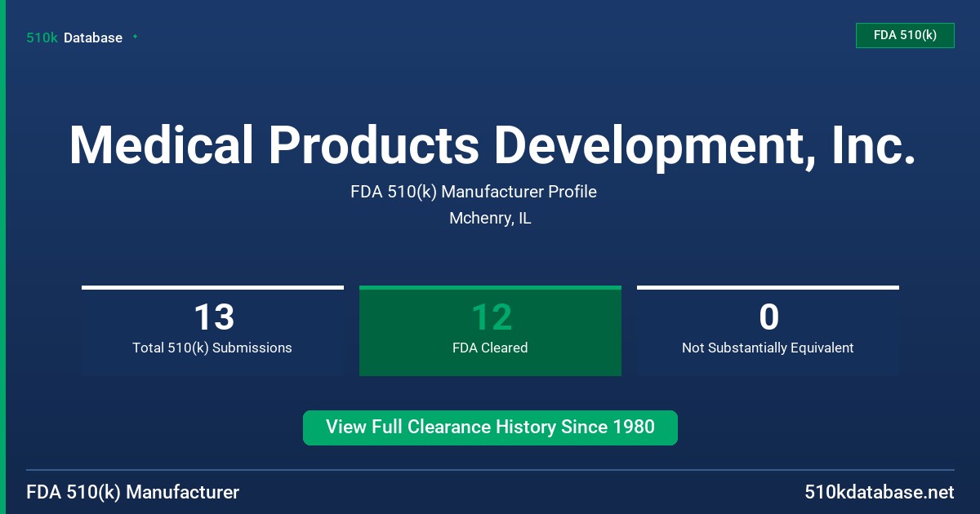Click the Mchenry, IL location text

pos(490,219)
